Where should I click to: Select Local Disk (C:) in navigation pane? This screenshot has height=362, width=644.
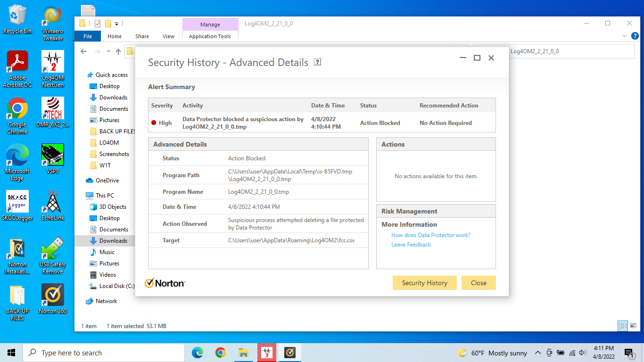click(x=112, y=286)
